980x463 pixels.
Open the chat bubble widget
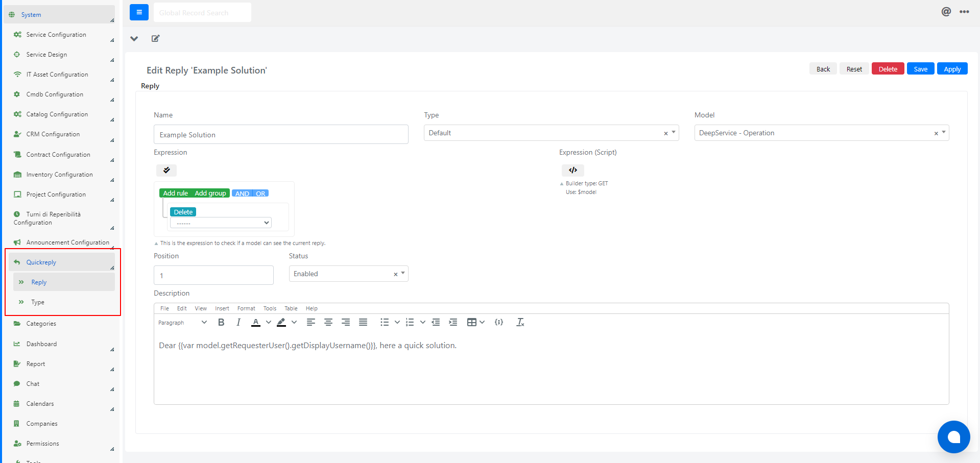point(953,437)
